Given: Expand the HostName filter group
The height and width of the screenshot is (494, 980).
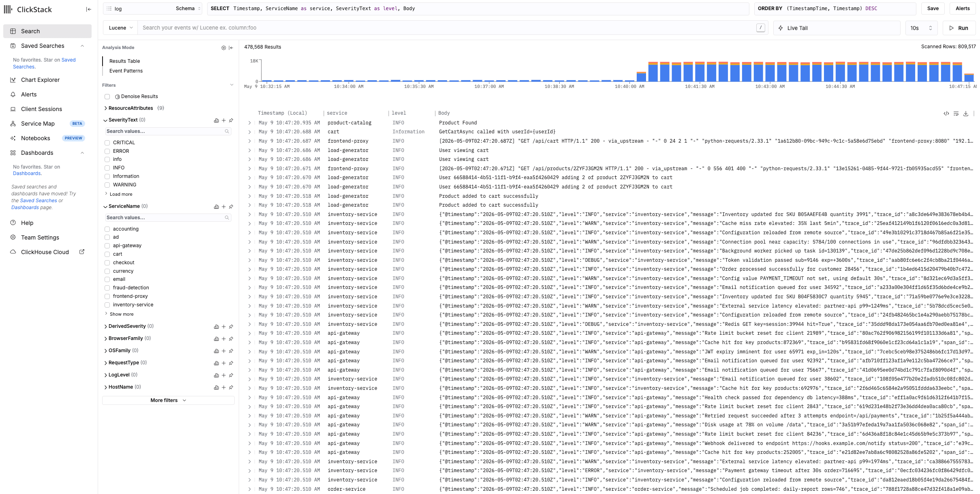Looking at the screenshot, I should tap(122, 387).
